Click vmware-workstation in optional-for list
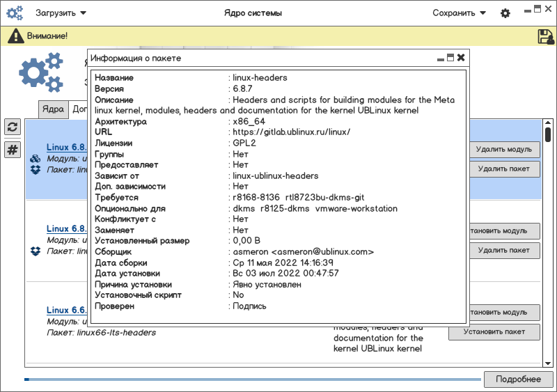The width and height of the screenshot is (557, 392). pos(356,209)
